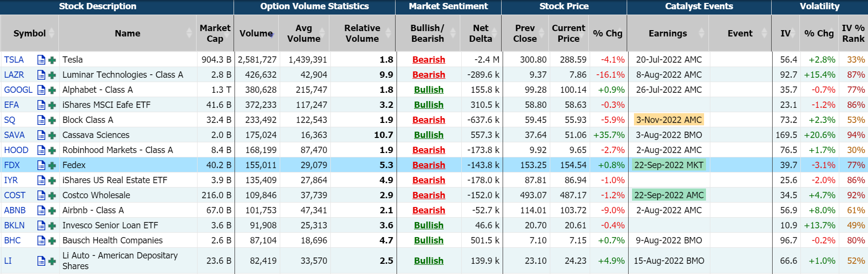Open the document icon for COST
The image size is (868, 274).
[x=41, y=195]
